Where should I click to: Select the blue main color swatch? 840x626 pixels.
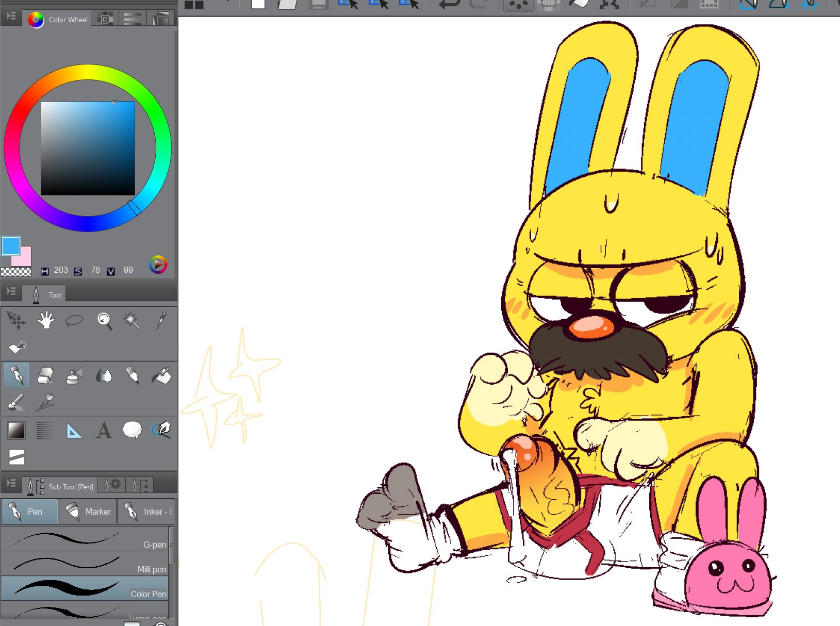[11, 246]
